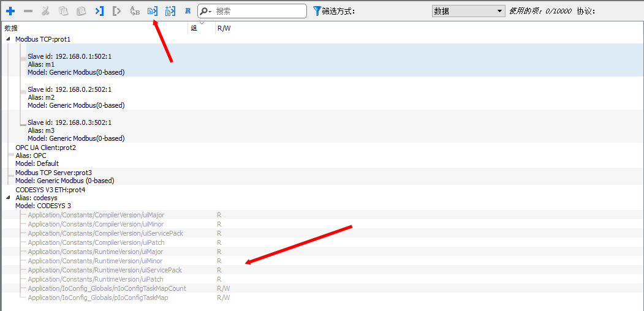Select tag RuntimeVersion/uiMinor
Screen dimensions: 644x311
coord(96,261)
